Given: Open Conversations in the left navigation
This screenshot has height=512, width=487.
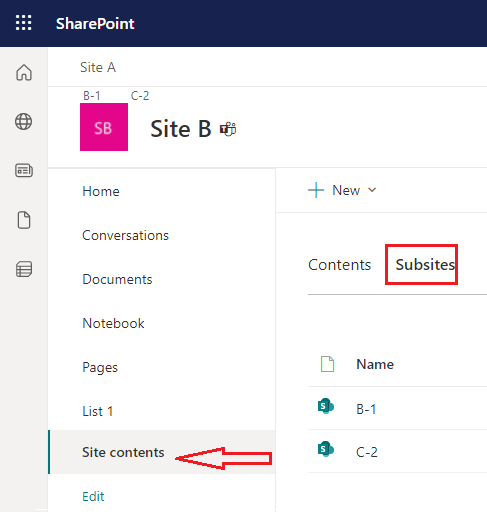Looking at the screenshot, I should 125,235.
